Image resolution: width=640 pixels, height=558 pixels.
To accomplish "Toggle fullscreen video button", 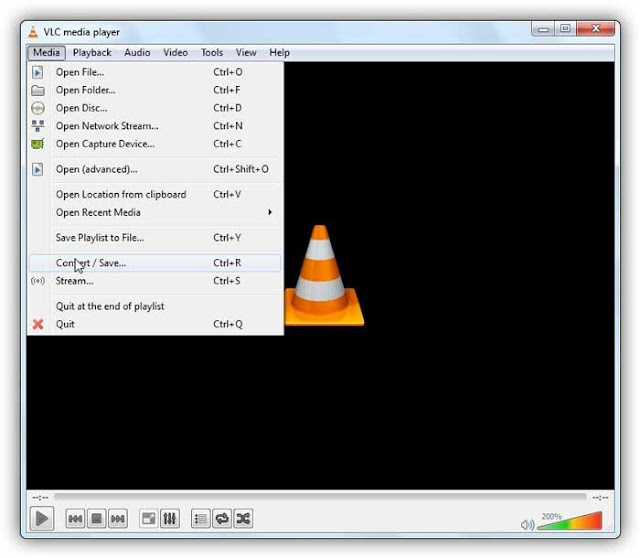I will [149, 519].
